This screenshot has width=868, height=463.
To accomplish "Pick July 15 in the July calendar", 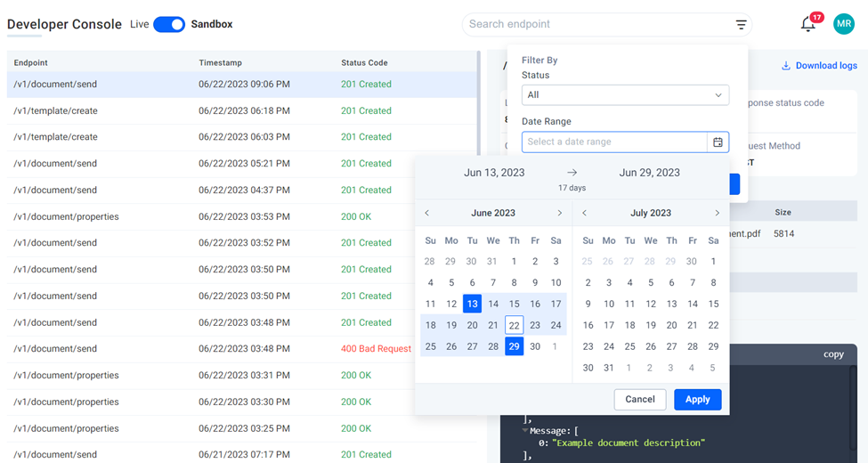I will coord(714,304).
